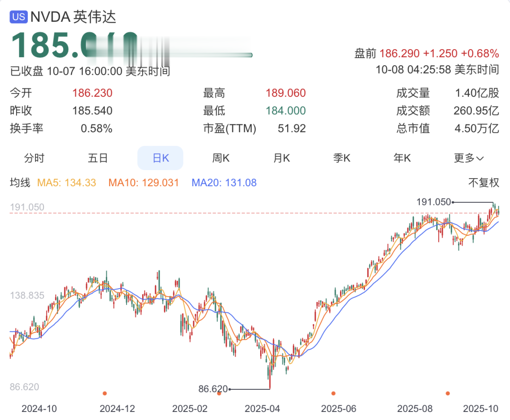Switch to the 年K yearly tab

pyautogui.click(x=402, y=158)
